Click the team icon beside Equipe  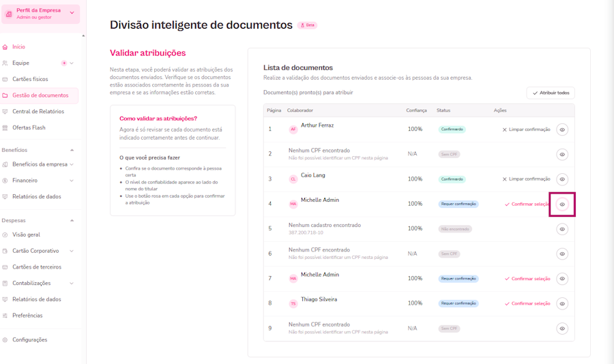click(x=5, y=63)
